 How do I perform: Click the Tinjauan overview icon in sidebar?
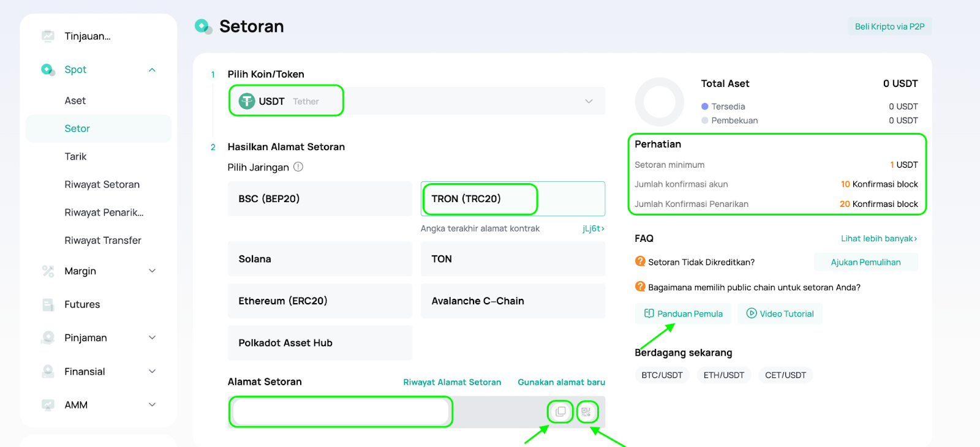[48, 36]
